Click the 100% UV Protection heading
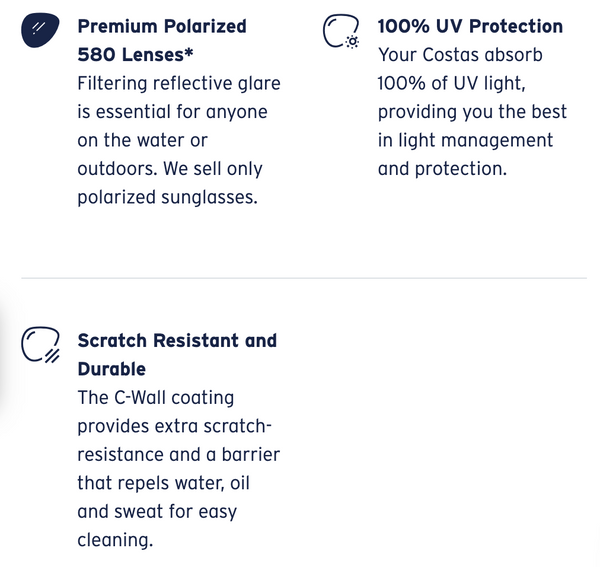Screen dimensions: 600x567 click(x=470, y=26)
